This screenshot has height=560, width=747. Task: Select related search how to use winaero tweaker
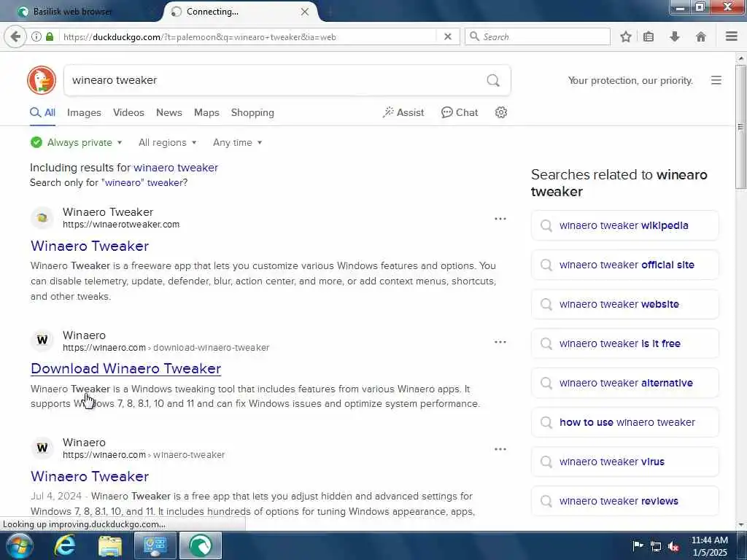pyautogui.click(x=624, y=422)
